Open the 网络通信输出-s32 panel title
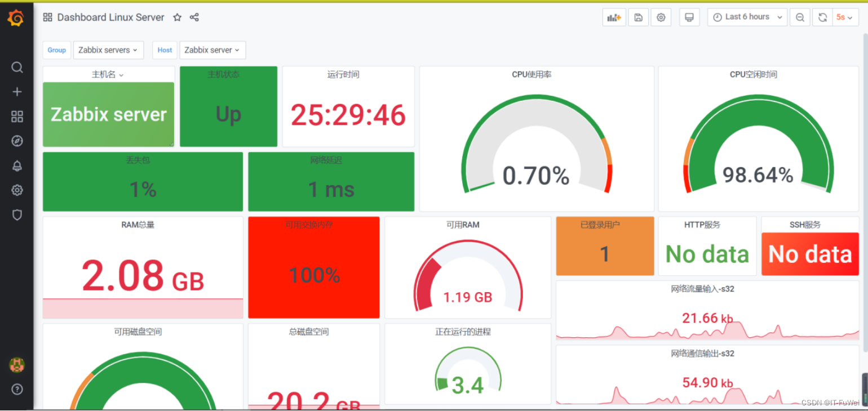868x411 pixels. click(702, 354)
